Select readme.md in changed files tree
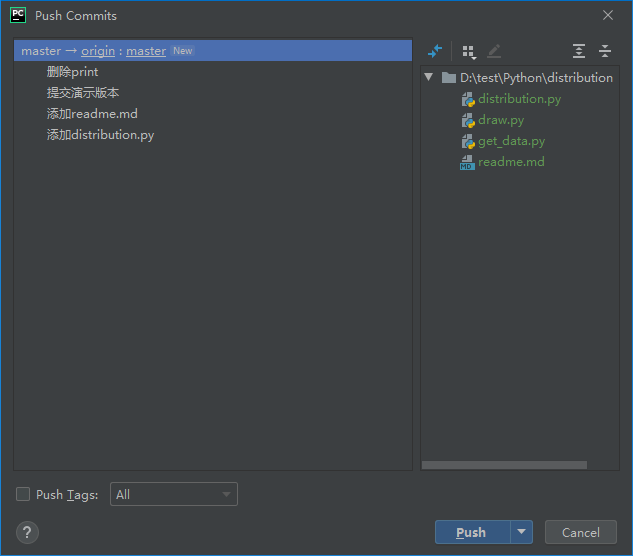This screenshot has width=633, height=556. click(511, 162)
